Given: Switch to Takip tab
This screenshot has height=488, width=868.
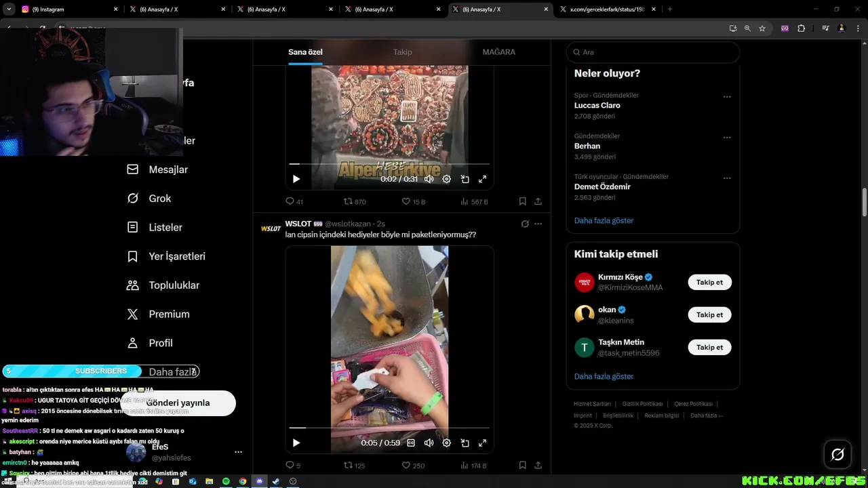Looking at the screenshot, I should point(403,52).
